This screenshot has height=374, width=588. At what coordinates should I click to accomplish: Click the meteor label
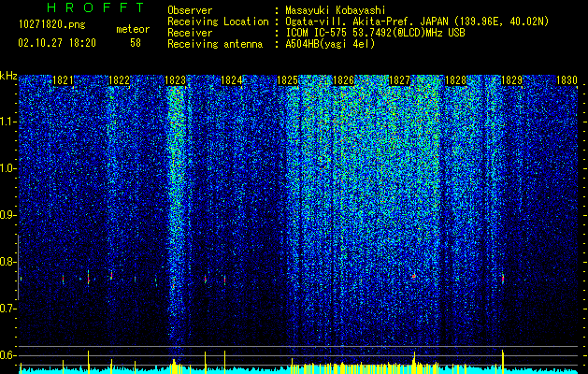(x=133, y=29)
